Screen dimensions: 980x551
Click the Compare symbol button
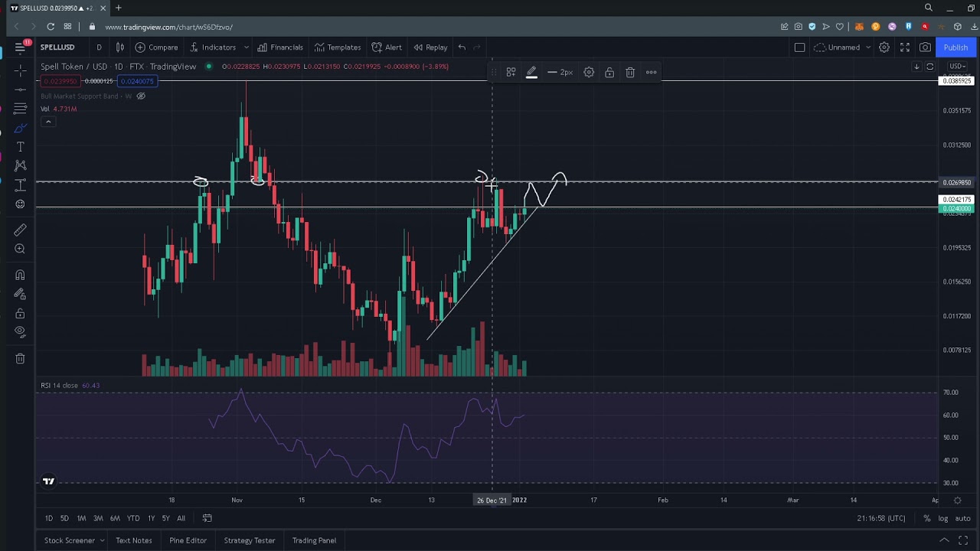pos(156,47)
